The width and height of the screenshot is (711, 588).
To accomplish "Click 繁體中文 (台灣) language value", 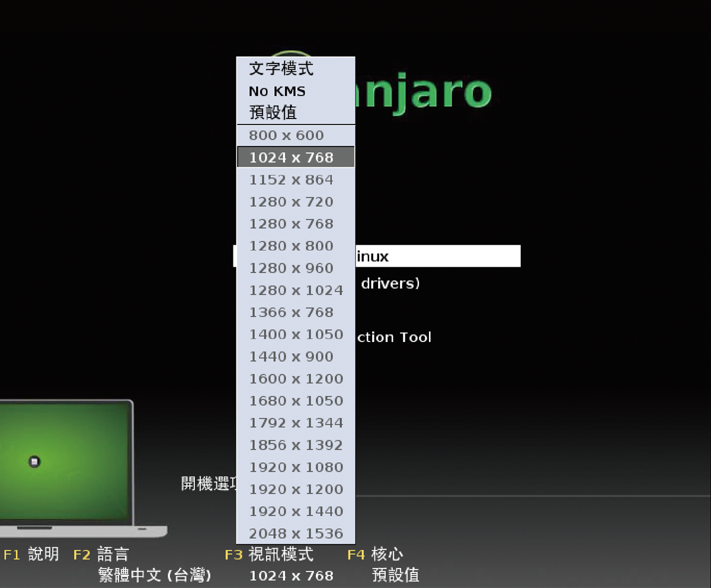I will [155, 575].
